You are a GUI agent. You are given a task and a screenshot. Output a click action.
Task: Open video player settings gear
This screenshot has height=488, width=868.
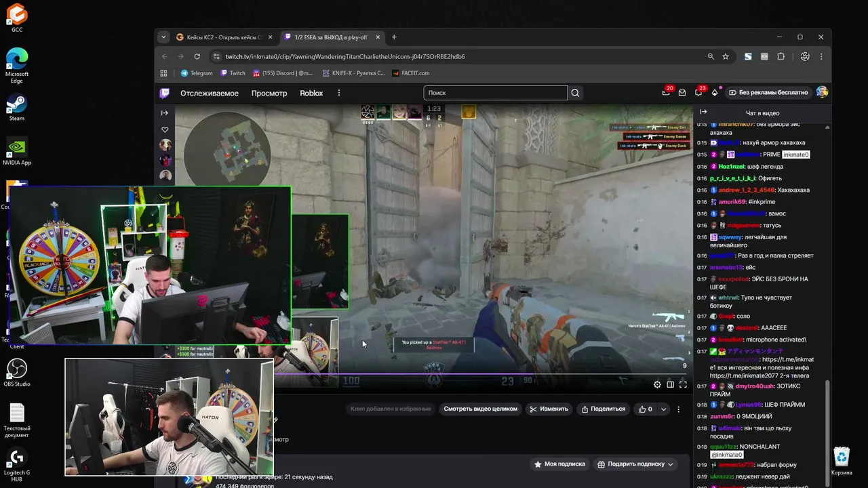(x=657, y=384)
